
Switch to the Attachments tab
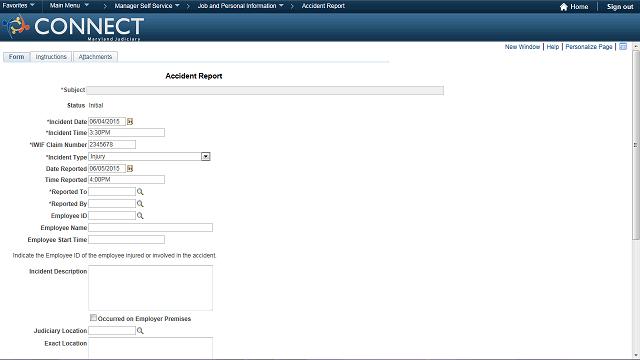point(95,57)
